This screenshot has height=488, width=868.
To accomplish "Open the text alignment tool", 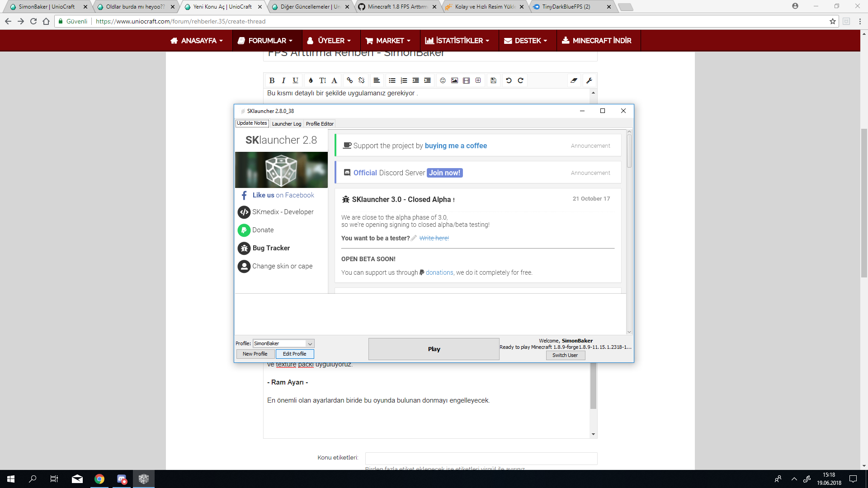I will click(377, 80).
